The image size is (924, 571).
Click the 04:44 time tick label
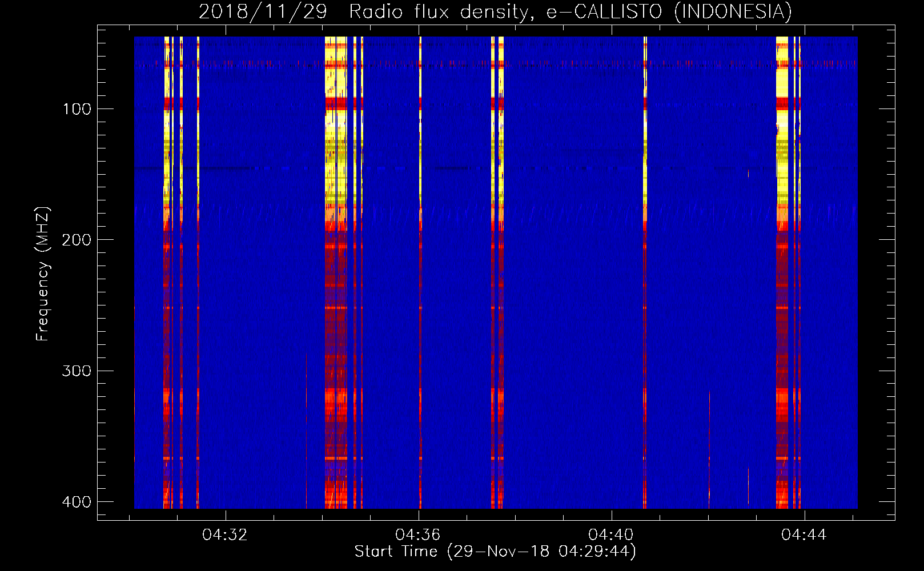804,535
